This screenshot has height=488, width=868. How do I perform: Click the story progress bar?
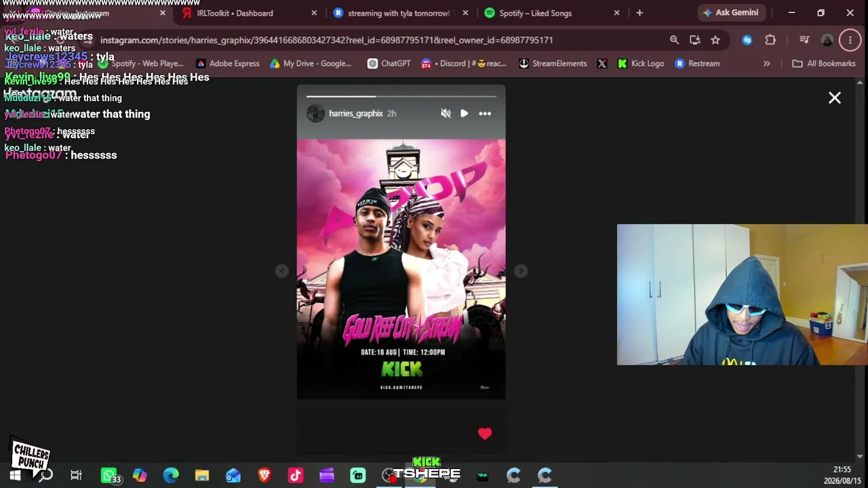(x=401, y=96)
